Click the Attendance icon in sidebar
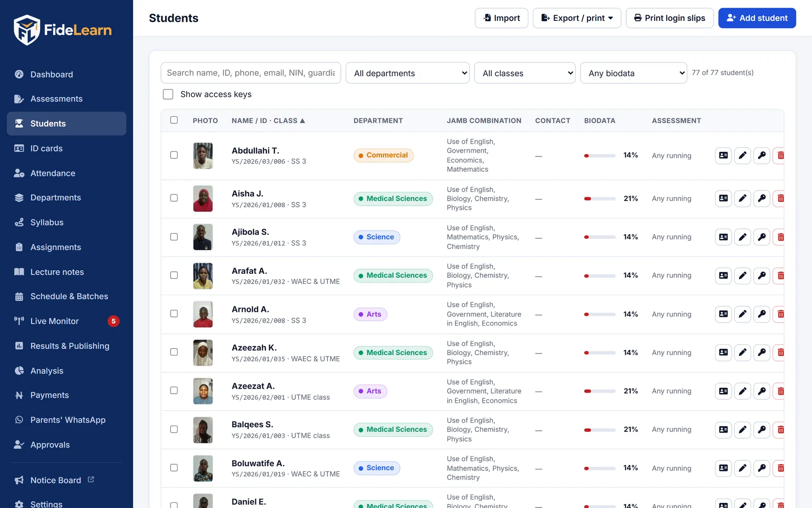This screenshot has height=508, width=812. click(x=19, y=173)
